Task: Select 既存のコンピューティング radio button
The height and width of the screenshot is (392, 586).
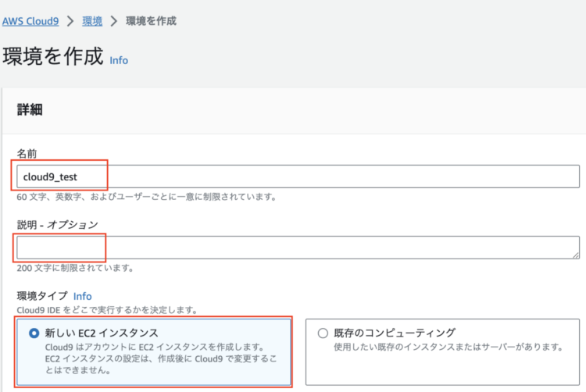Action: [323, 333]
